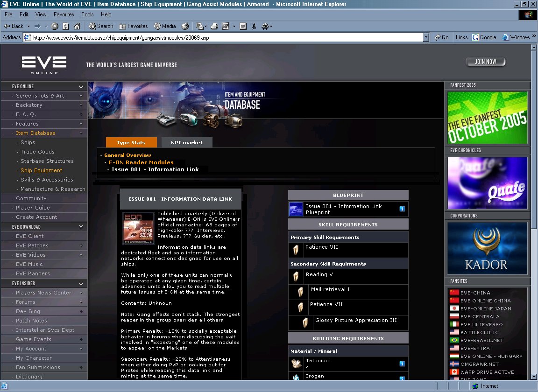Image resolution: width=538 pixels, height=392 pixels.
Task: Click the Google link in Links bar
Action: tap(484, 37)
